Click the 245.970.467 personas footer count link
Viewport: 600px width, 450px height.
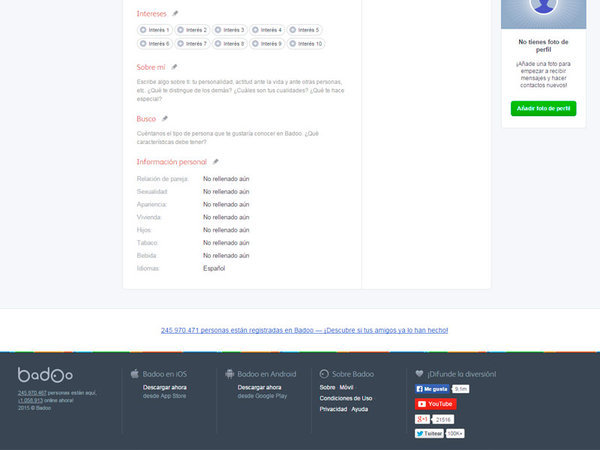point(32,393)
